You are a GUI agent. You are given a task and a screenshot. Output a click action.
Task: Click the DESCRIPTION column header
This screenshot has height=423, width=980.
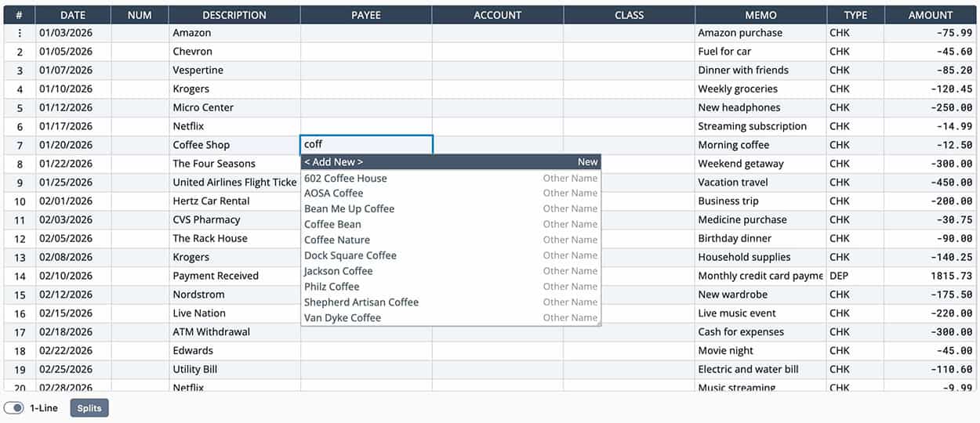click(x=234, y=15)
